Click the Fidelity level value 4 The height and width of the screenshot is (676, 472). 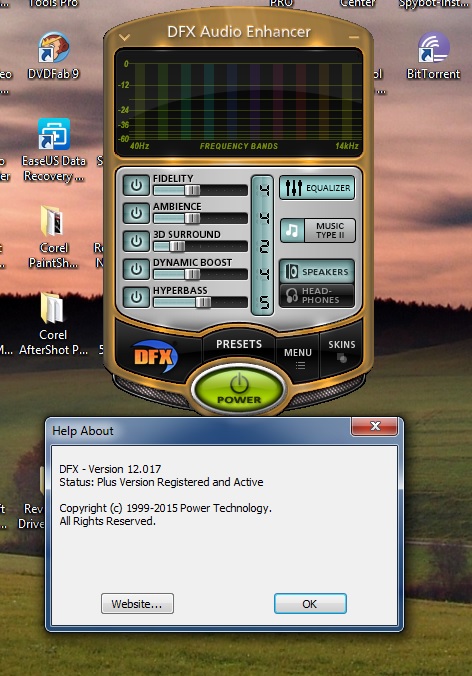[263, 190]
